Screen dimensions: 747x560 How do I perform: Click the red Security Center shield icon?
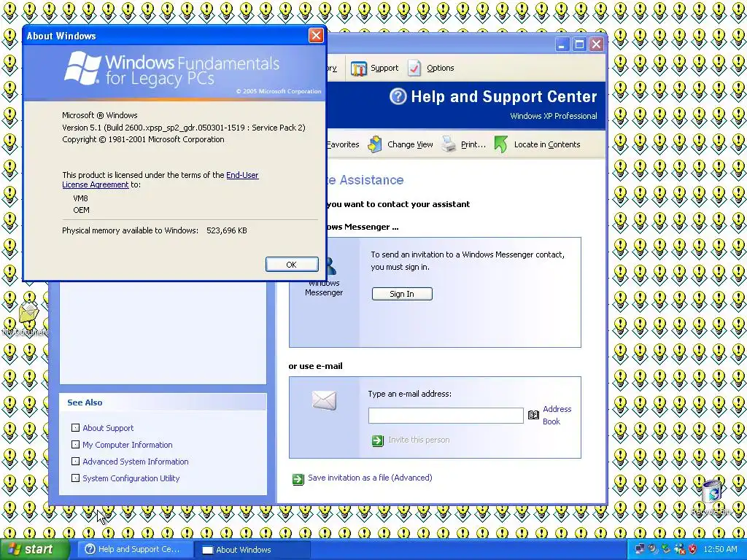coord(693,549)
